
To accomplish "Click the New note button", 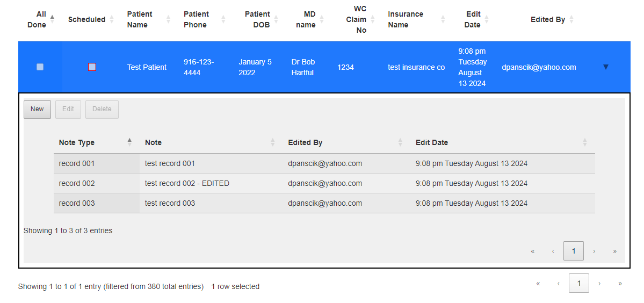I will point(37,109).
